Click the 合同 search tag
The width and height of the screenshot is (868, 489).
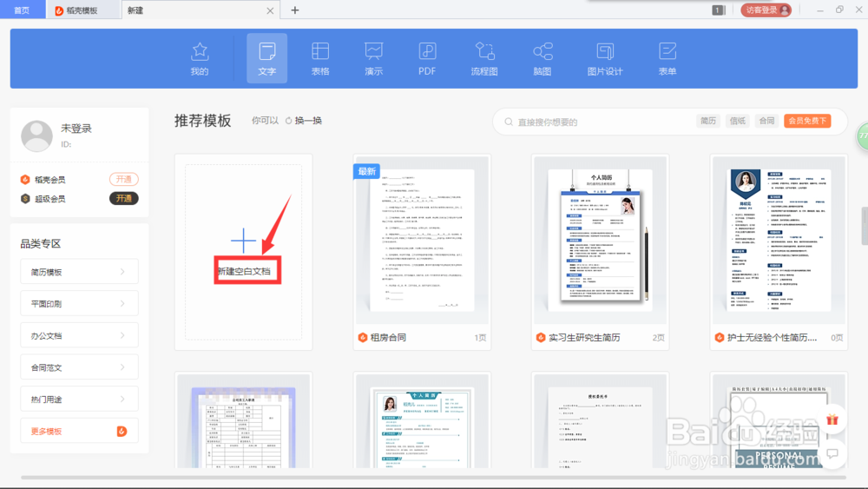click(x=766, y=121)
